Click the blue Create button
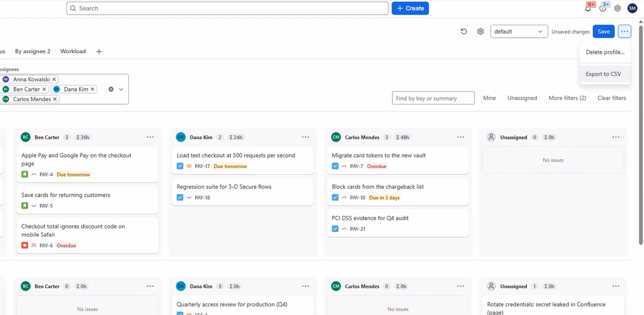The width and height of the screenshot is (644, 315). 410,8
